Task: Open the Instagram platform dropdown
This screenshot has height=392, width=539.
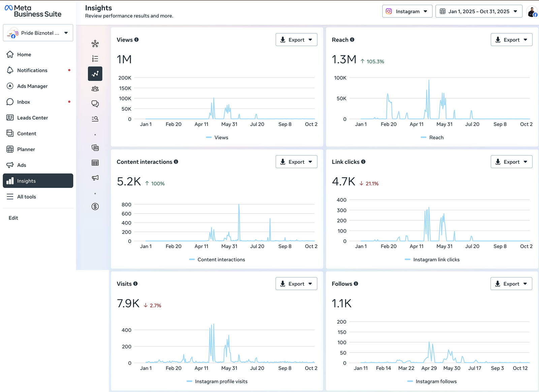Action: (x=407, y=11)
